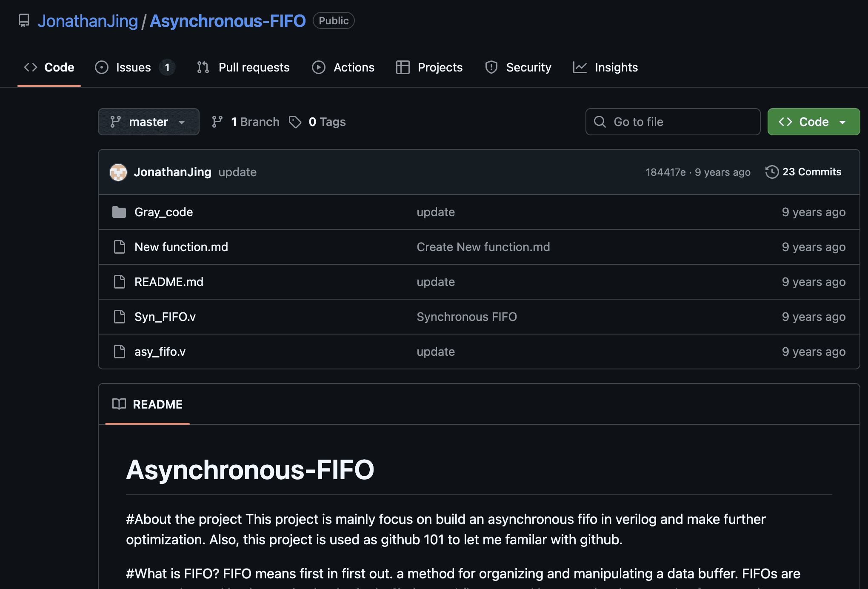Screen dimensions: 868x589
Task: Click the branch icon beside 1 Branch
Action: point(217,122)
